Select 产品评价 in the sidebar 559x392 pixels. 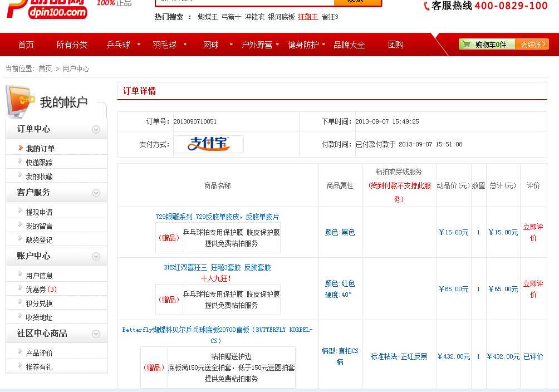tap(39, 353)
